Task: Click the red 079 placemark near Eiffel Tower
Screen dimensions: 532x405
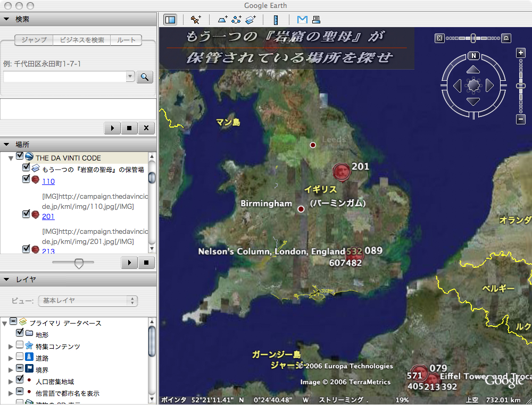Action: point(419,373)
